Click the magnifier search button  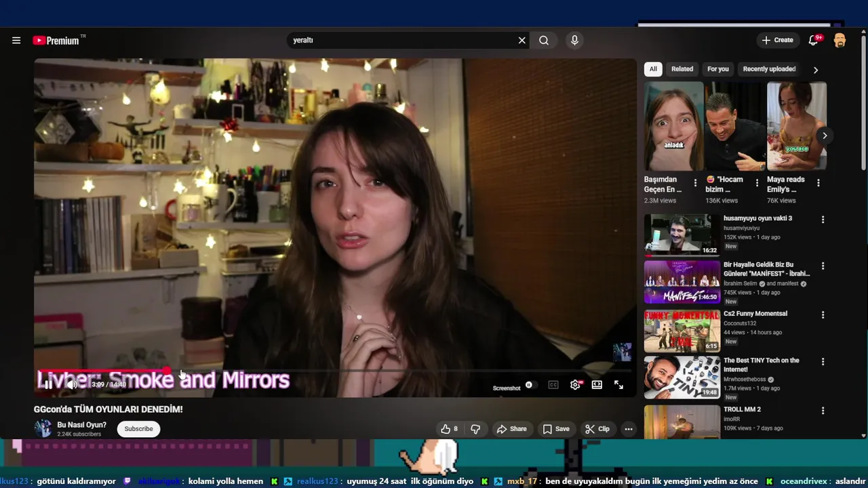click(x=544, y=40)
